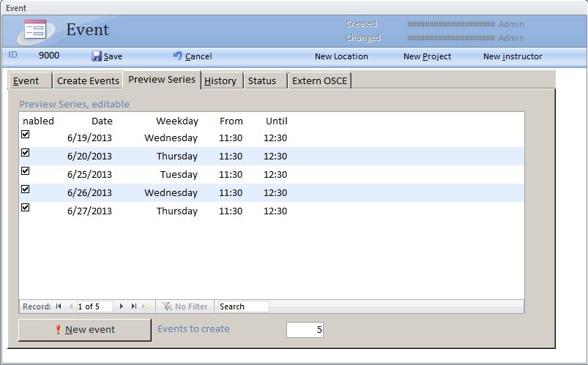
Task: Click the Event form icon in header
Action: coord(34,30)
